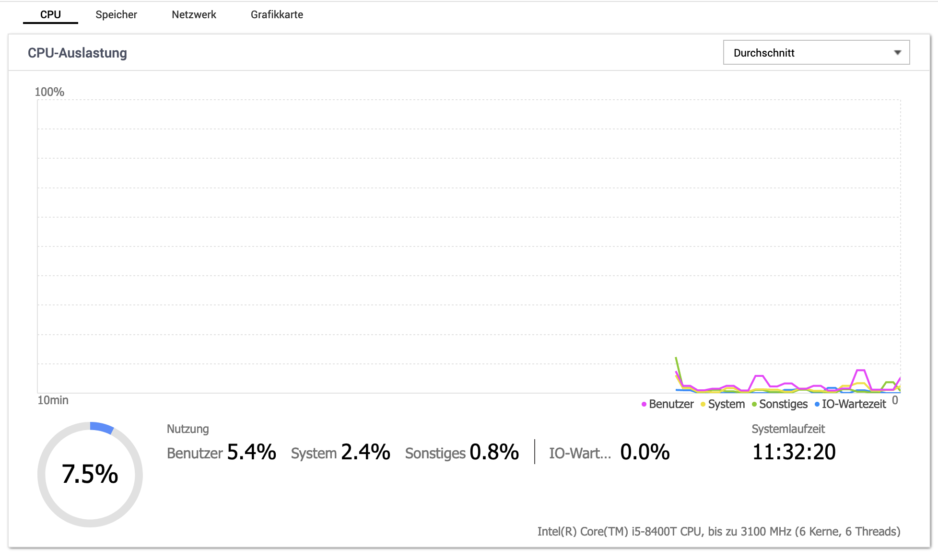Screen dimensions: 938x560
Task: Click the Intel Core i5-8400T CPU info text
Action: point(718,531)
